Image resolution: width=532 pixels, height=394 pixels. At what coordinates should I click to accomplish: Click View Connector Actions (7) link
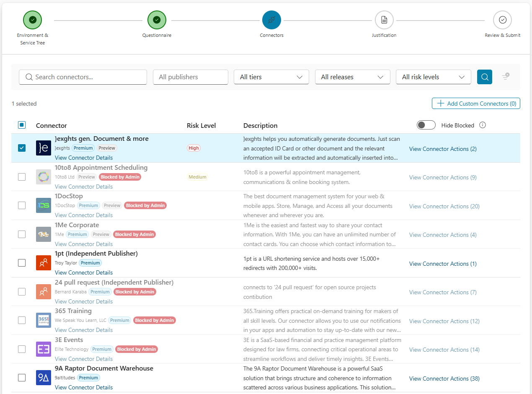[x=443, y=292]
